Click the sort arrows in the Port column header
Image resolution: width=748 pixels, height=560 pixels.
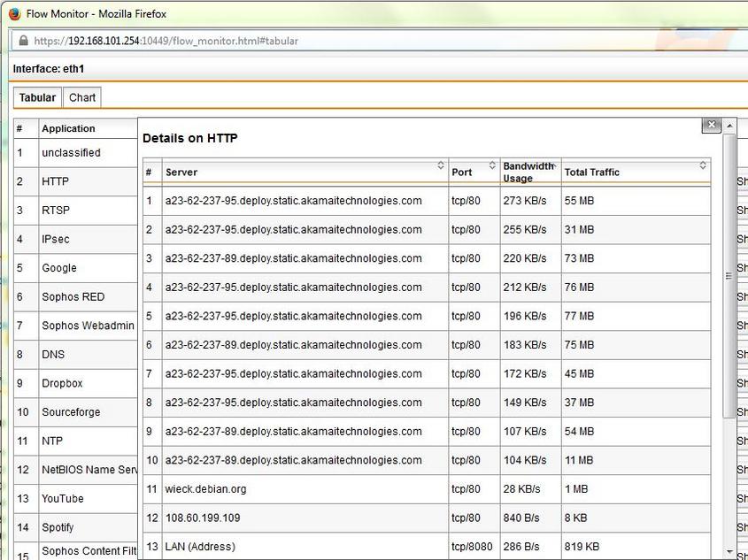coord(492,165)
